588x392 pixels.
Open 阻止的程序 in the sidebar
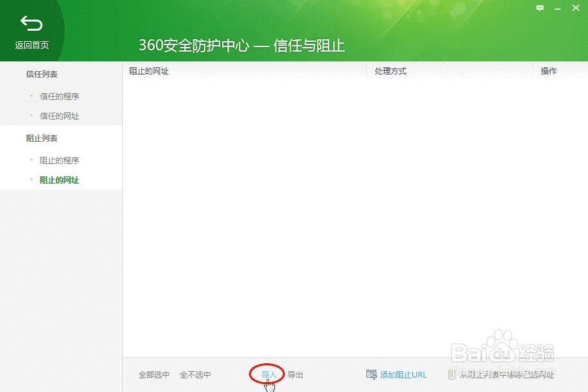59,161
